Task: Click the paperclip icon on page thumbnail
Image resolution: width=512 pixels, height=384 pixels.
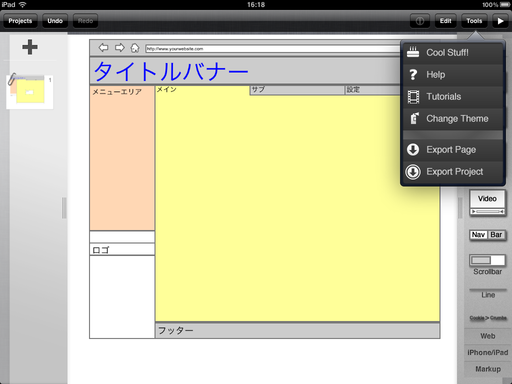Action: coord(12,79)
